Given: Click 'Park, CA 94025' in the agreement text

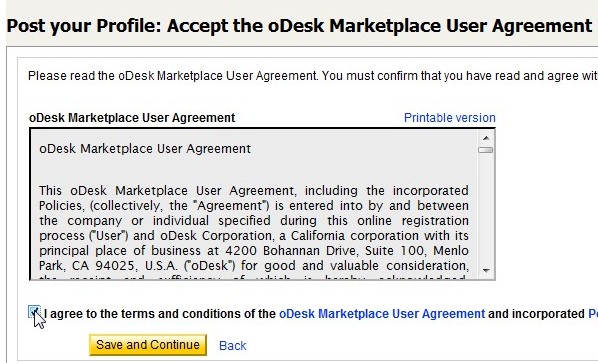Looking at the screenshot, I should point(87,266).
